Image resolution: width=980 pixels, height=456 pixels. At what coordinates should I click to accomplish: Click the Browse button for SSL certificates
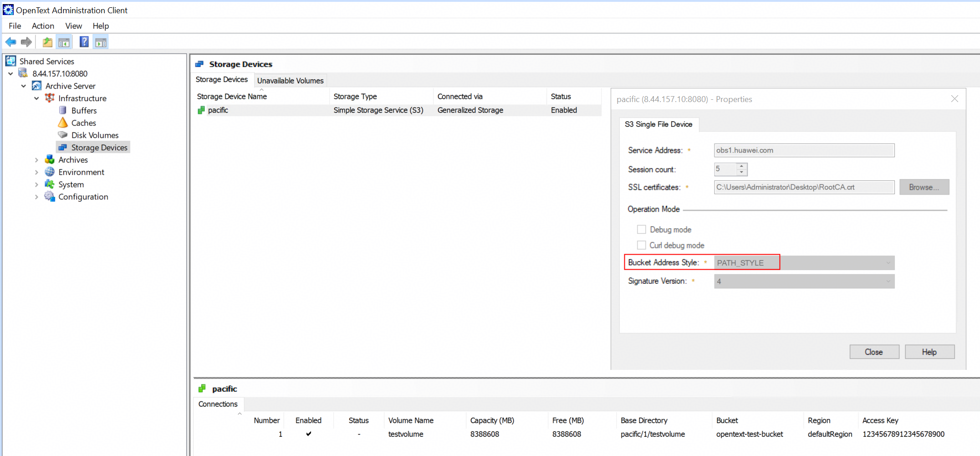[924, 187]
